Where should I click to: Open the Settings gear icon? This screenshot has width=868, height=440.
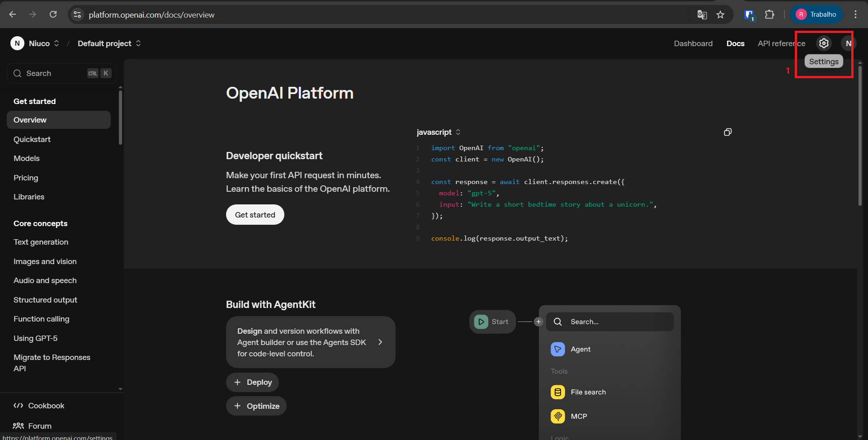tap(824, 43)
